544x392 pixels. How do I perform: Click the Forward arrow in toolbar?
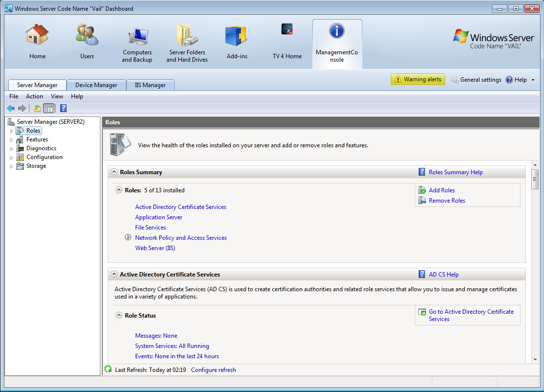(22, 109)
